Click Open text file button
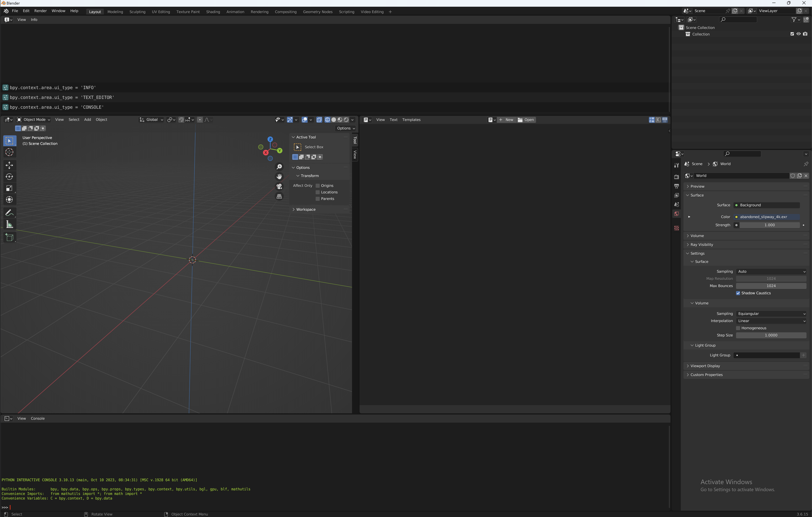This screenshot has height=517, width=812. tap(526, 120)
